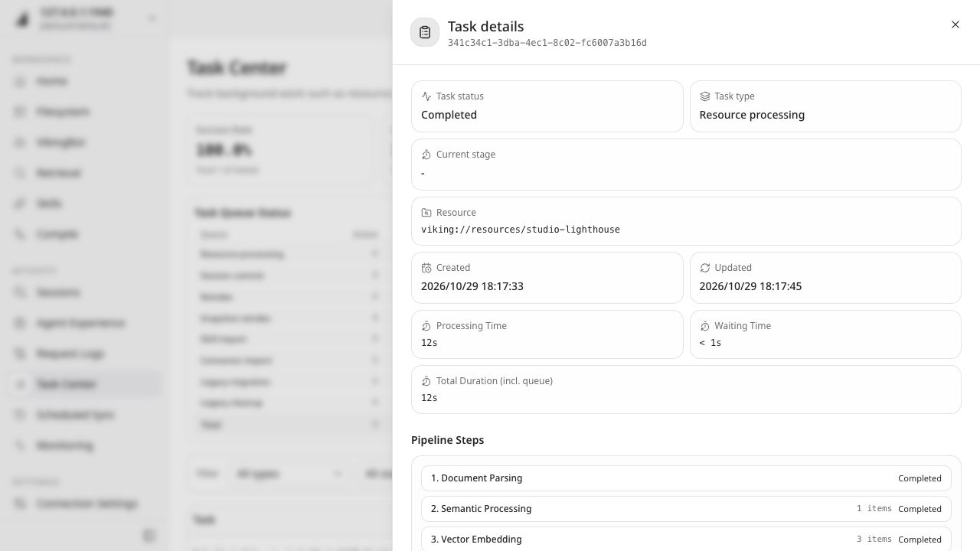
Task: Click the Current stage timer icon
Action: click(426, 155)
